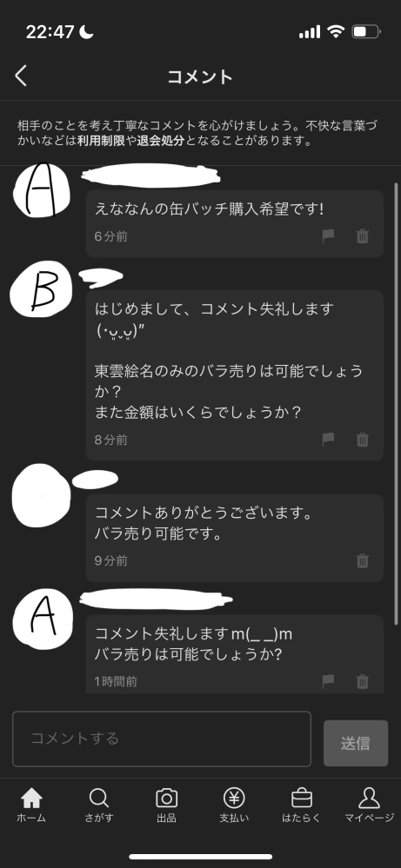Go back using the left chevron arrow
401x868 pixels.
[21, 76]
